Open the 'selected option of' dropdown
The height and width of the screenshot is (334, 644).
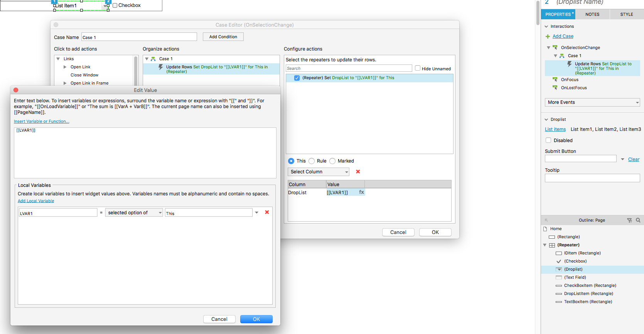point(134,213)
